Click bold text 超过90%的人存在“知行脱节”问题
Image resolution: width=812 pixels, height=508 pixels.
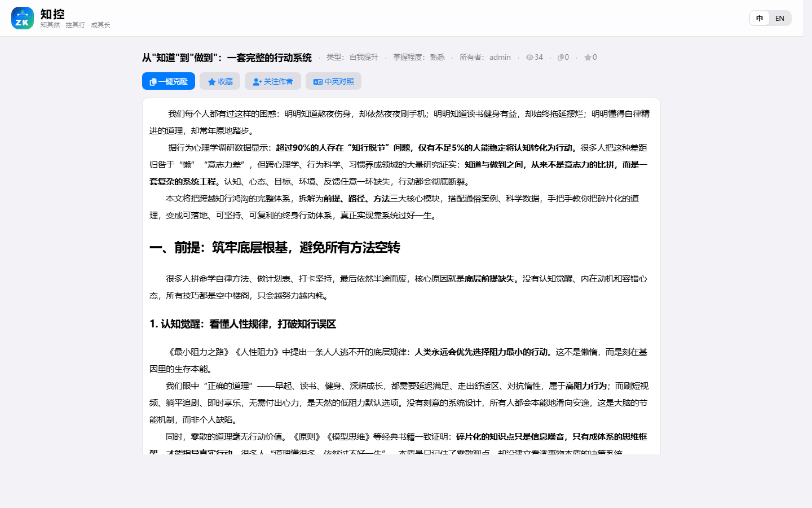click(343, 148)
